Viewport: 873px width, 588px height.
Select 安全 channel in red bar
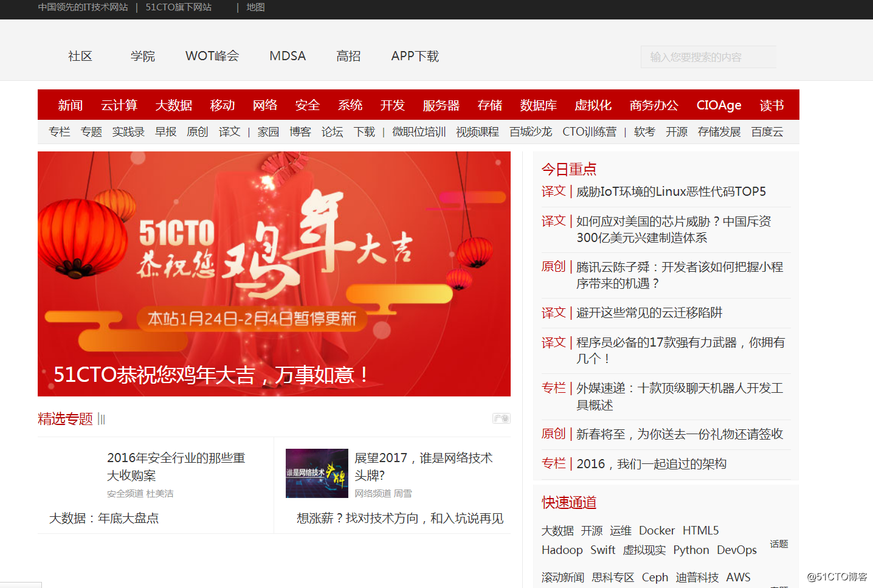pyautogui.click(x=308, y=105)
